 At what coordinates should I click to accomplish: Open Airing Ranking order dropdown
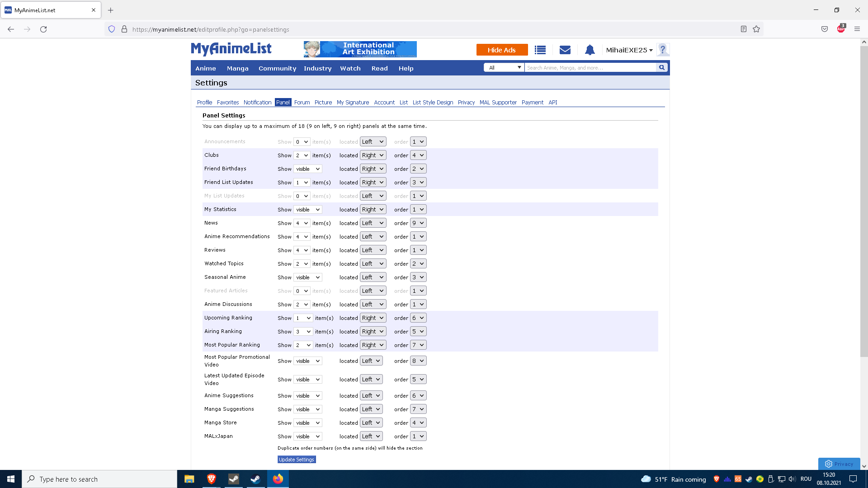(x=418, y=332)
